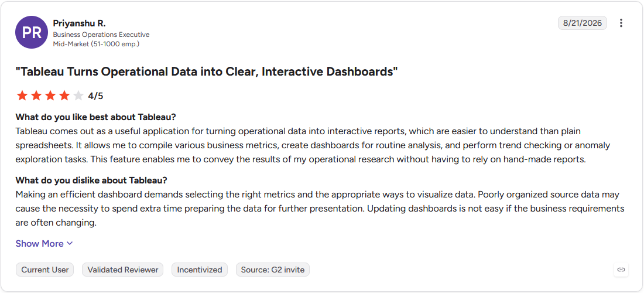Image resolution: width=644 pixels, height=293 pixels.
Task: Open reviewer name Priyanshu R.
Action: tap(79, 23)
